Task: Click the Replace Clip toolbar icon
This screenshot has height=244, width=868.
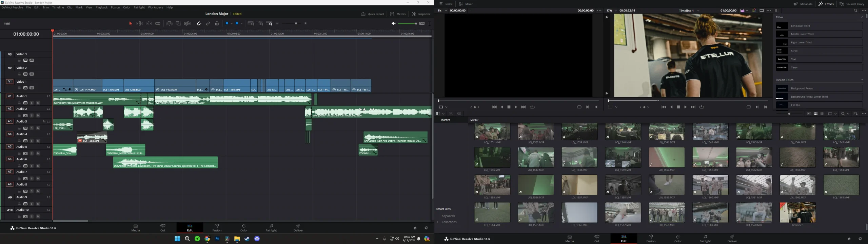Action: (188, 23)
